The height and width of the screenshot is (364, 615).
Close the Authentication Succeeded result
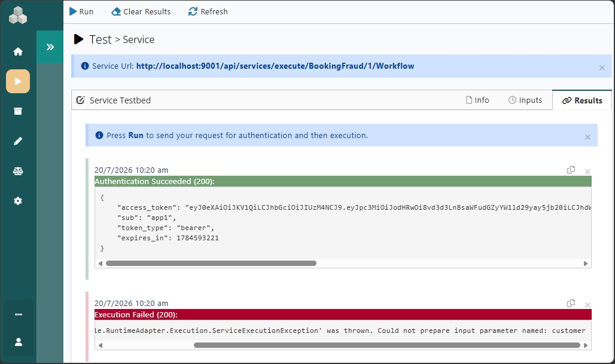pyautogui.click(x=587, y=172)
